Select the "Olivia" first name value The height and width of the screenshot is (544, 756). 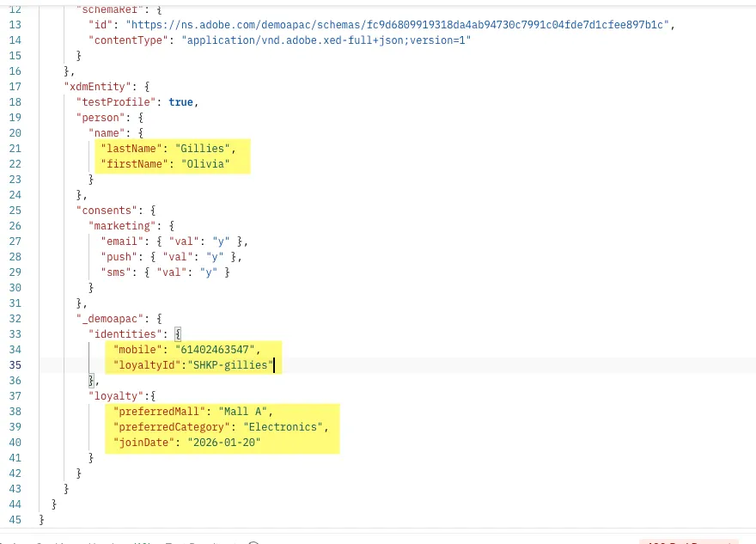tap(205, 163)
